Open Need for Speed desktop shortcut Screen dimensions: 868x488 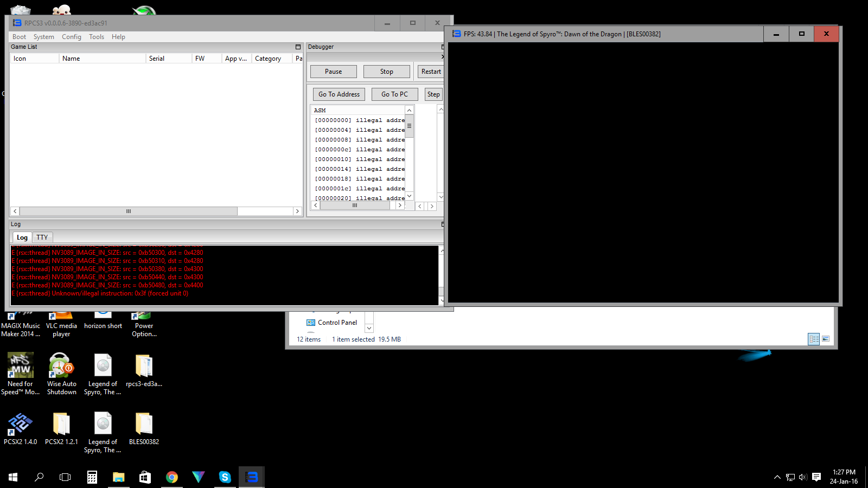coord(21,374)
